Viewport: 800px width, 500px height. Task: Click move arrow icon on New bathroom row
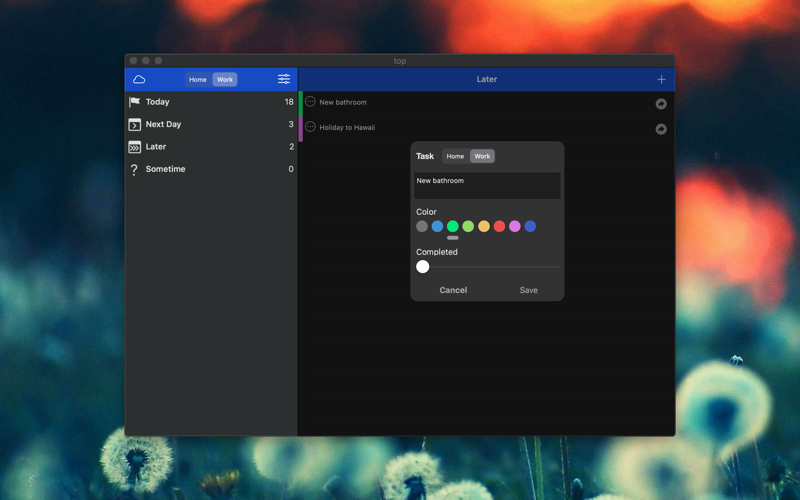click(661, 104)
